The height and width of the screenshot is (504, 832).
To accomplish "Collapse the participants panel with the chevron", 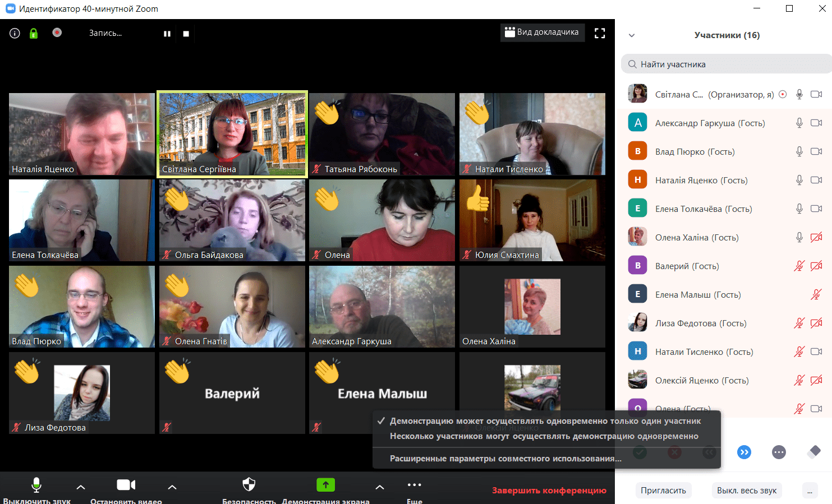I will (x=632, y=35).
